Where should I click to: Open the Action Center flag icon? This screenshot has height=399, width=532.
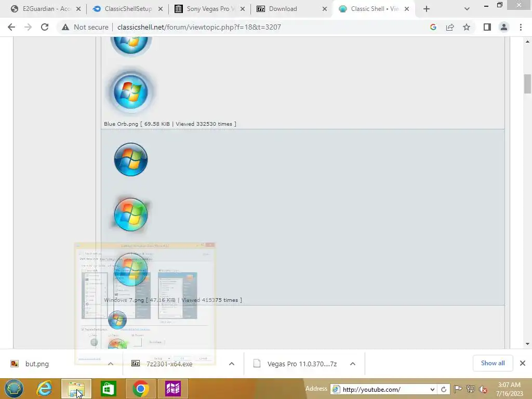pos(458,389)
